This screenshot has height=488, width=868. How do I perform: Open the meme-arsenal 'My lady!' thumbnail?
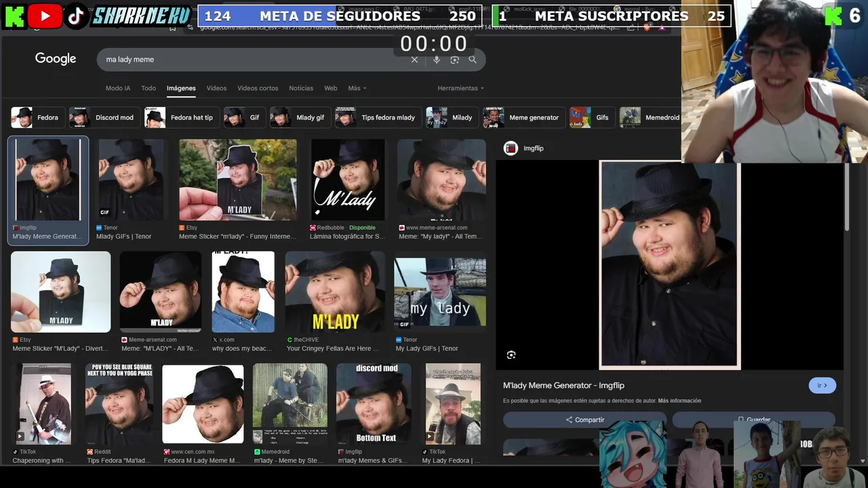[x=441, y=180]
